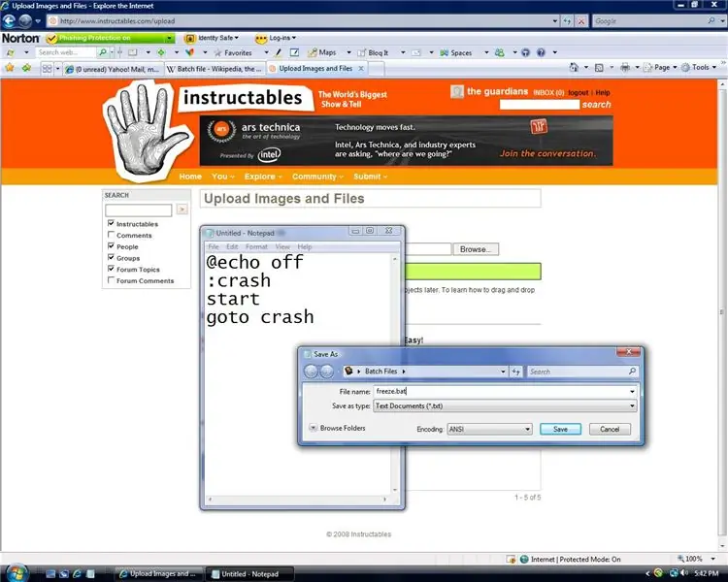Click the browser forward arrow button
This screenshot has height=582, width=728.
pos(25,21)
